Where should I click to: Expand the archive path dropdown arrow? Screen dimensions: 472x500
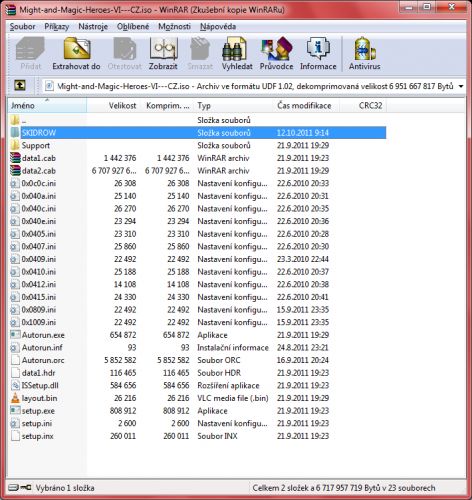pos(461,86)
